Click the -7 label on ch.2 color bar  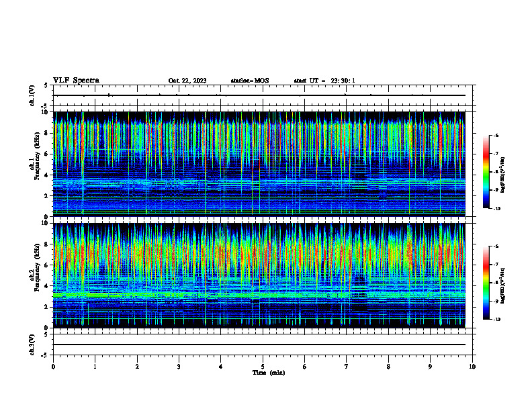[x=496, y=265]
